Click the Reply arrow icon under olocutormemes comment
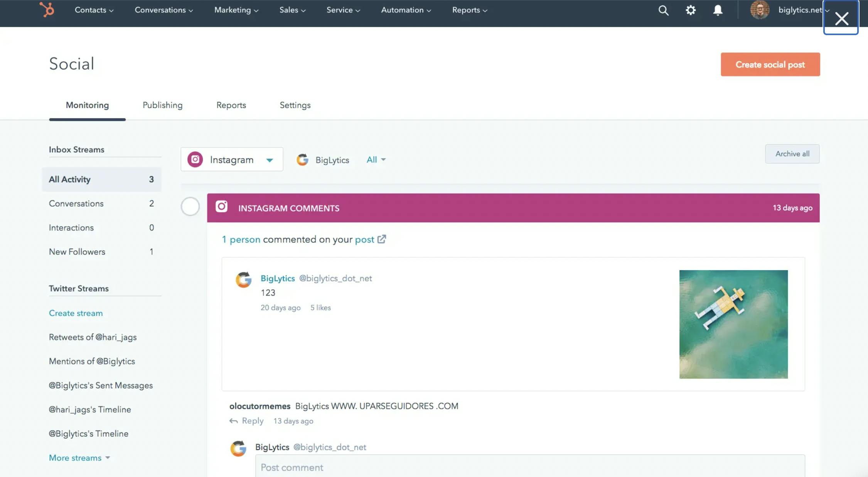The height and width of the screenshot is (477, 868). pyautogui.click(x=234, y=421)
